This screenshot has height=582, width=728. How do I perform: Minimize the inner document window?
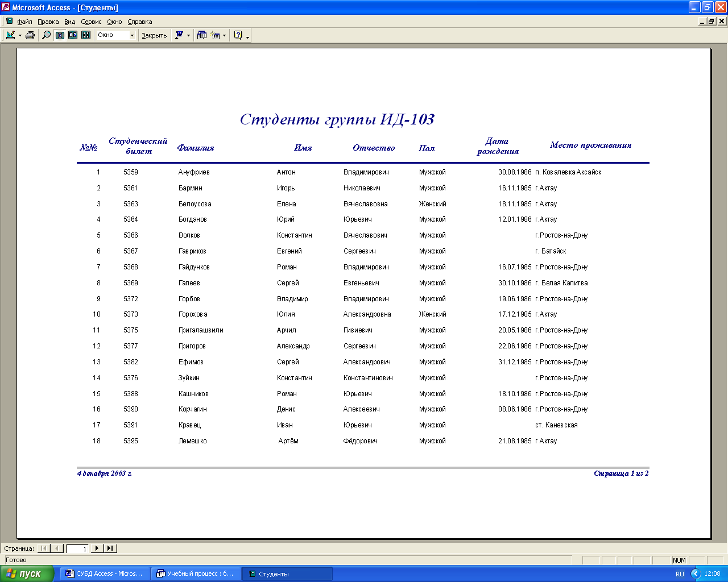pos(702,22)
